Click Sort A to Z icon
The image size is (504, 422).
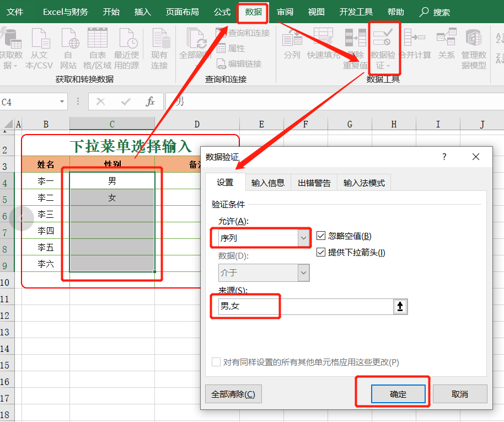[500, 38]
